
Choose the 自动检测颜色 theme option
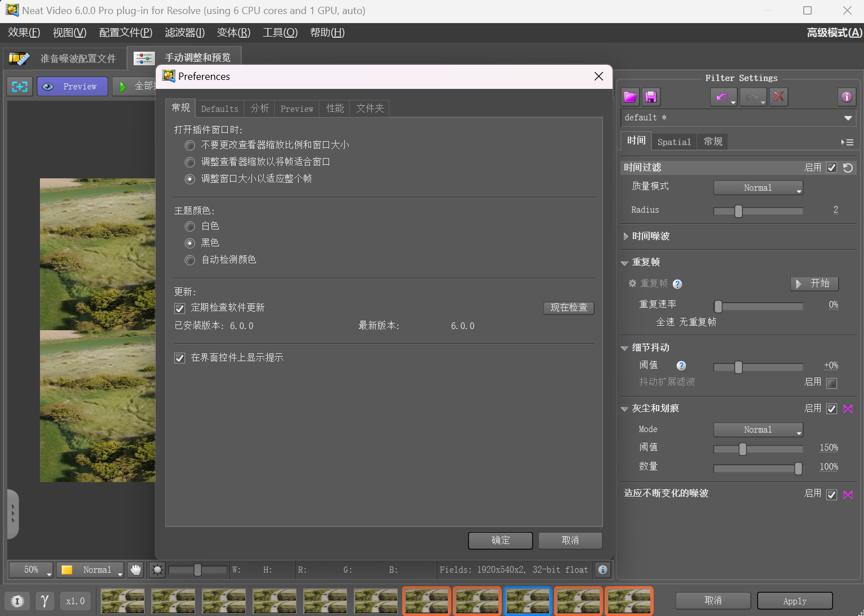(x=190, y=260)
